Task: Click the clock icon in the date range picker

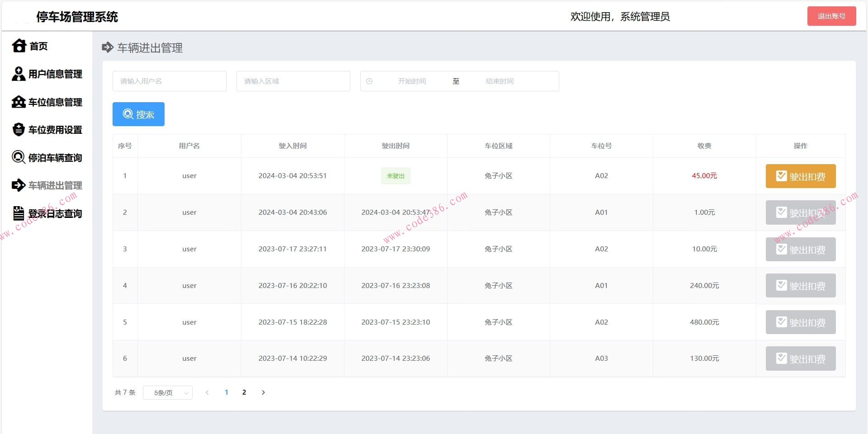Action: (370, 81)
